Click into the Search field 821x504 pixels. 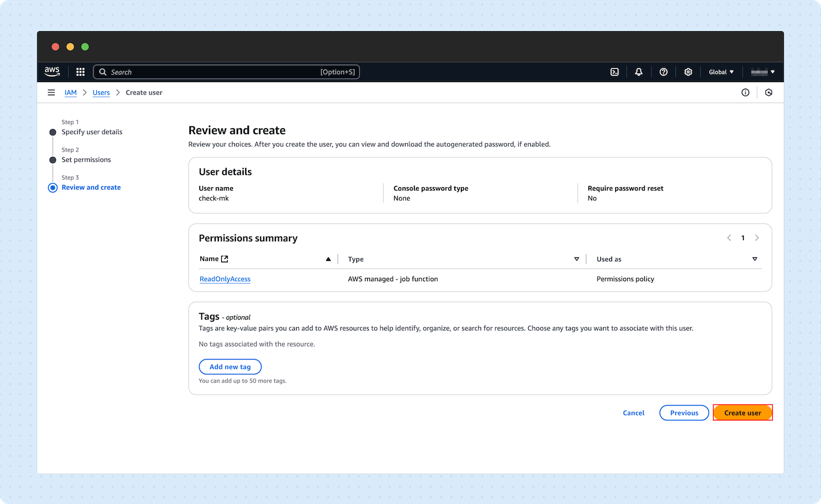[227, 72]
